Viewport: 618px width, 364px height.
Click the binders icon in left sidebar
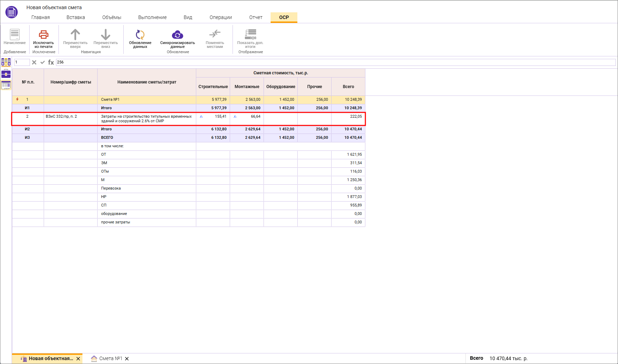[x=6, y=62]
